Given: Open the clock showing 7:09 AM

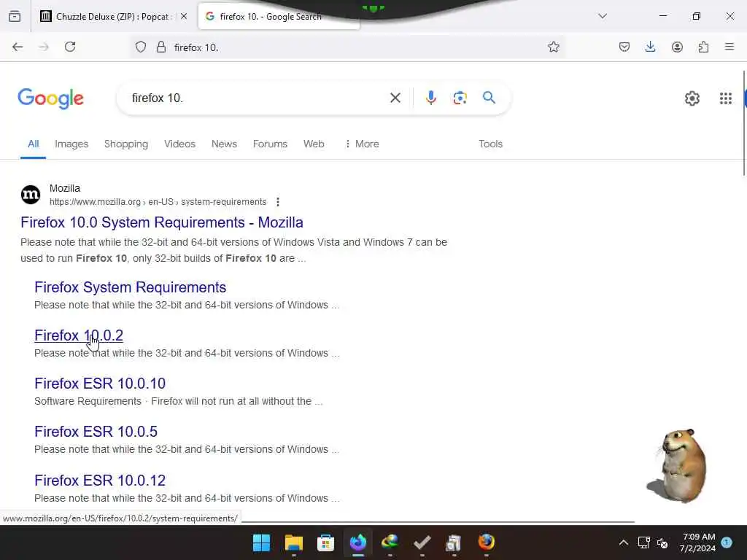Looking at the screenshot, I should point(698,542).
